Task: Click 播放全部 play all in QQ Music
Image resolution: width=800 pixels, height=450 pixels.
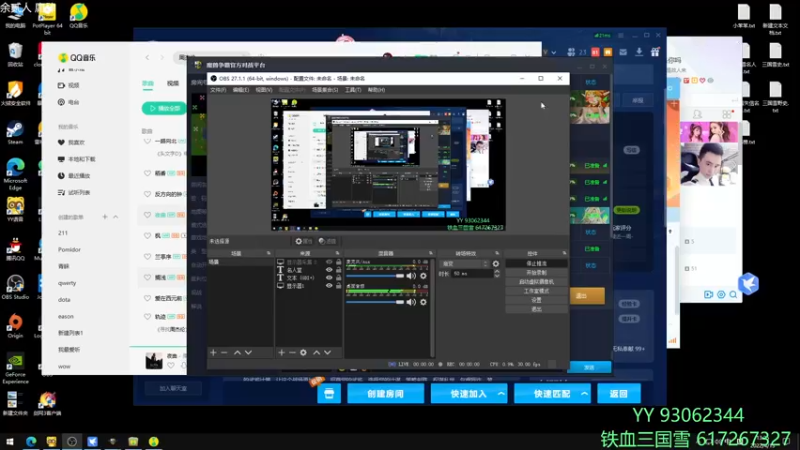Action: pos(164,108)
